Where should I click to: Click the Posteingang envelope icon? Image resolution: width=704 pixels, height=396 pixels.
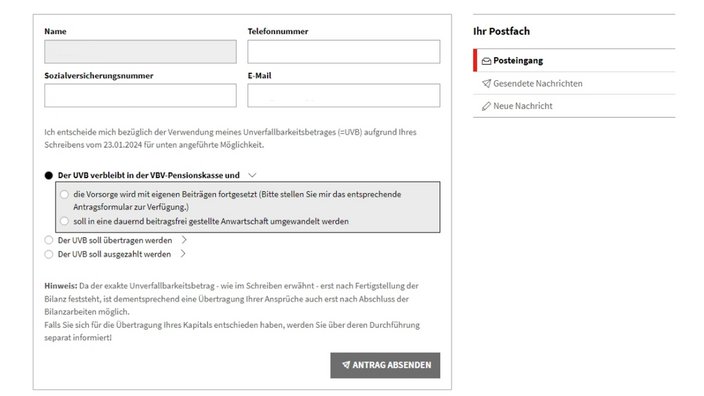coord(486,61)
